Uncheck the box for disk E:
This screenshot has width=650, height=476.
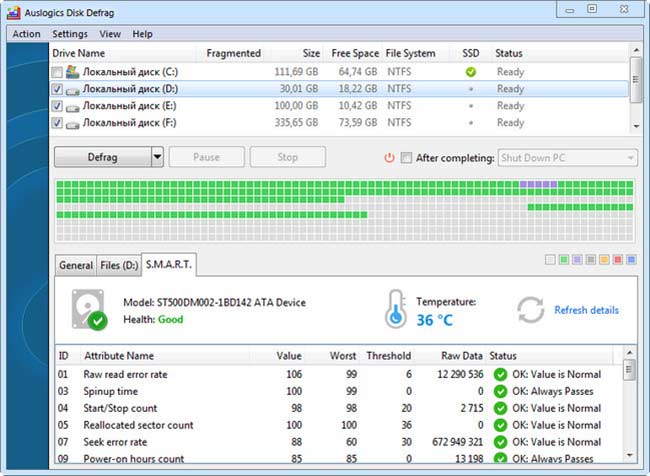coord(57,106)
